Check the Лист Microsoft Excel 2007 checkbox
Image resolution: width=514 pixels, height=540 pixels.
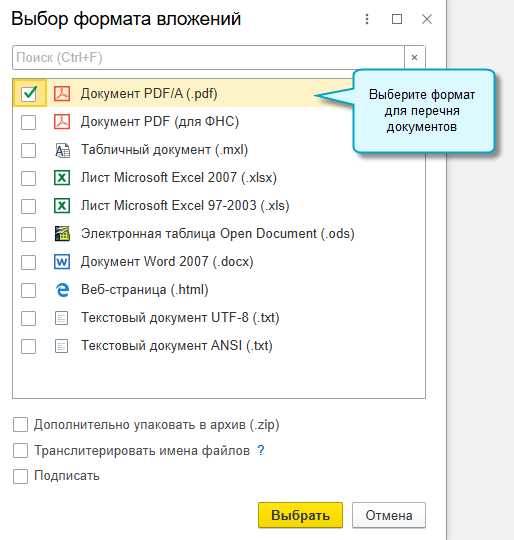(x=29, y=178)
